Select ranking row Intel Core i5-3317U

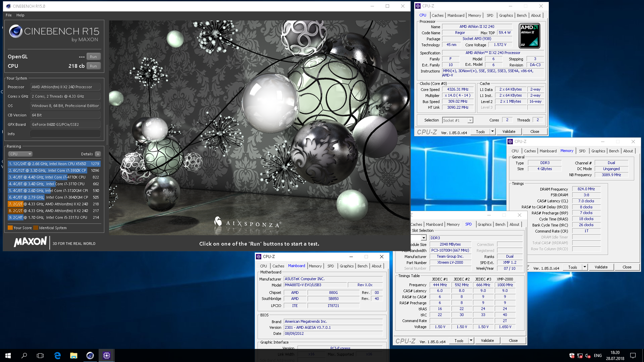[54, 217]
